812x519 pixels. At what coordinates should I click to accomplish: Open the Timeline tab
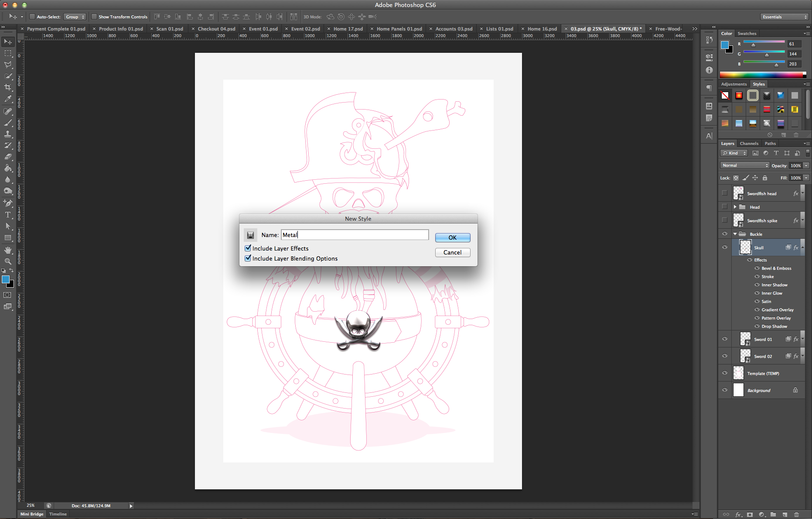click(x=58, y=514)
